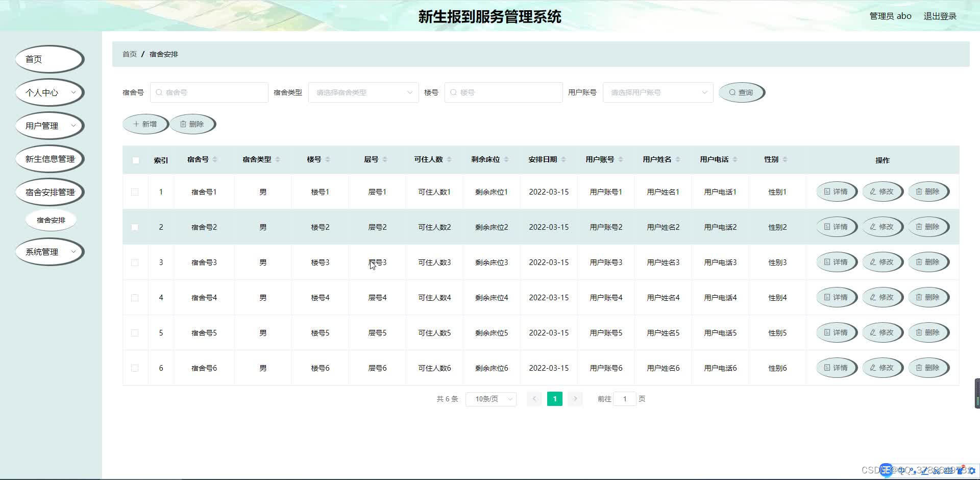This screenshot has height=480, width=980.
Task: Open 详情 for row 宿舍号5
Action: 836,332
